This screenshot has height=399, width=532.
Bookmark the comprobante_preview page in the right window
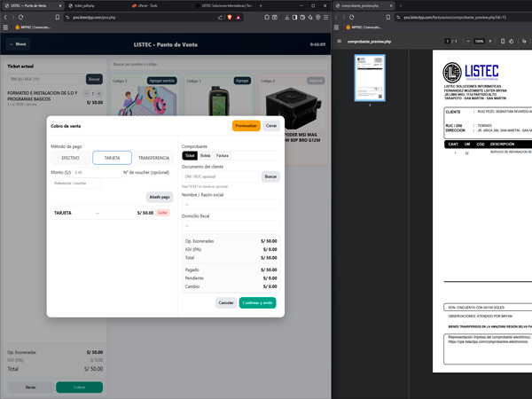pos(388,17)
